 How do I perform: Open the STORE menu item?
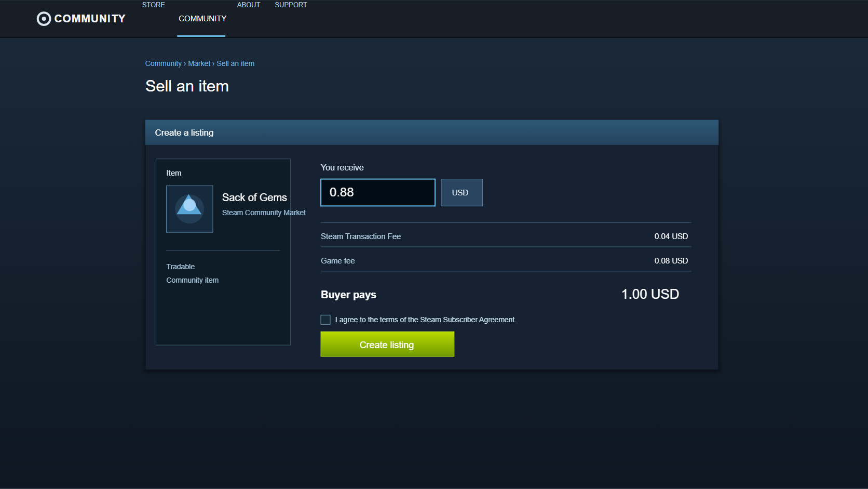(154, 5)
